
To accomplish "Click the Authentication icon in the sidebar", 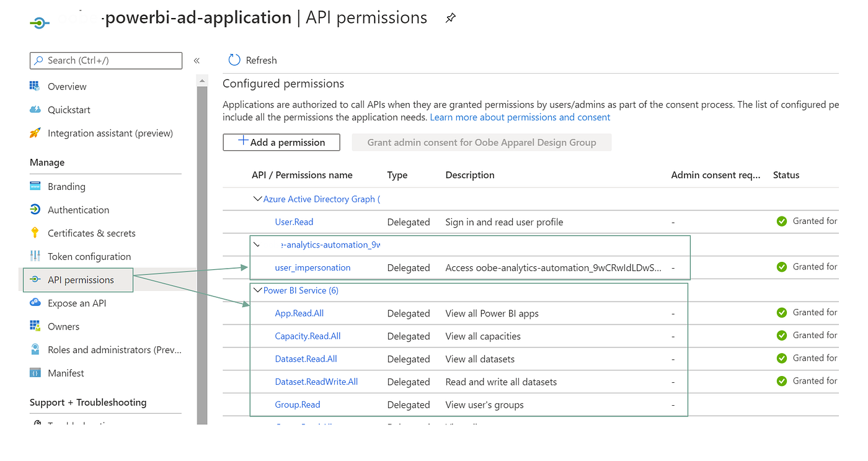I will 36,210.
